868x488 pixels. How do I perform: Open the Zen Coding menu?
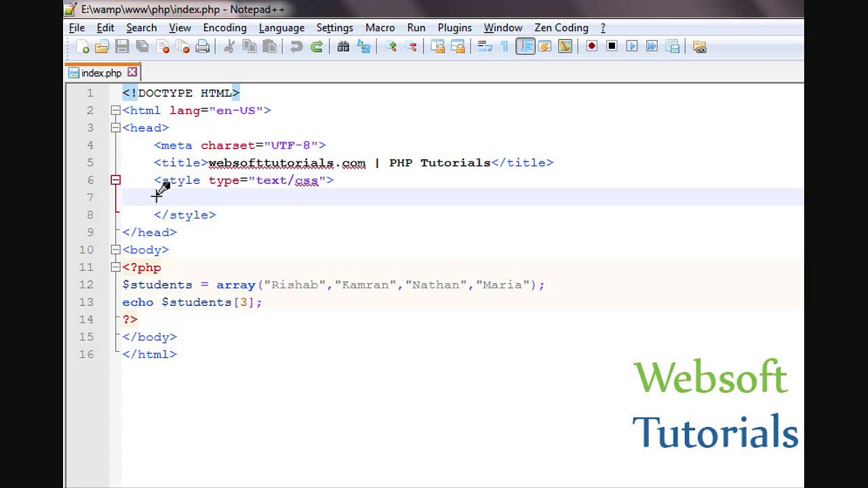(561, 28)
